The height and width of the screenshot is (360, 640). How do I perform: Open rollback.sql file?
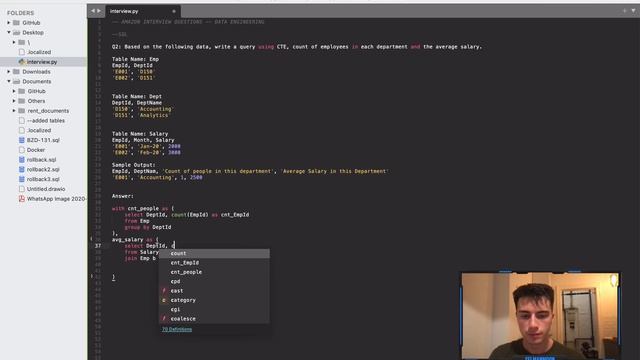pos(41,160)
